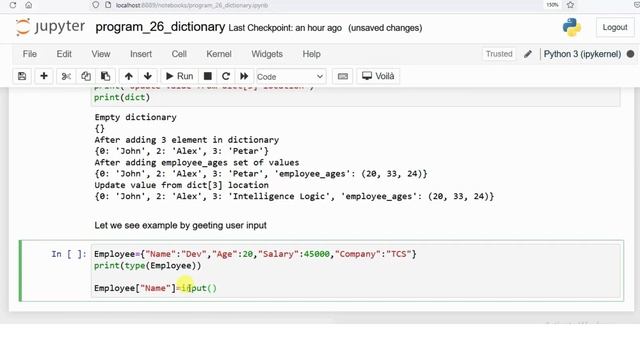The width and height of the screenshot is (640, 360).
Task: Click the Intelligence Logic output dictionary line
Action: pyautogui.click(x=294, y=196)
